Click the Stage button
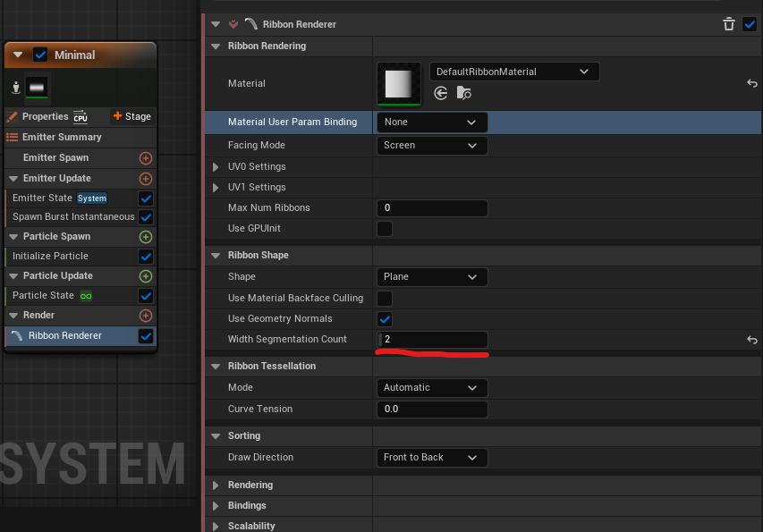 click(131, 116)
